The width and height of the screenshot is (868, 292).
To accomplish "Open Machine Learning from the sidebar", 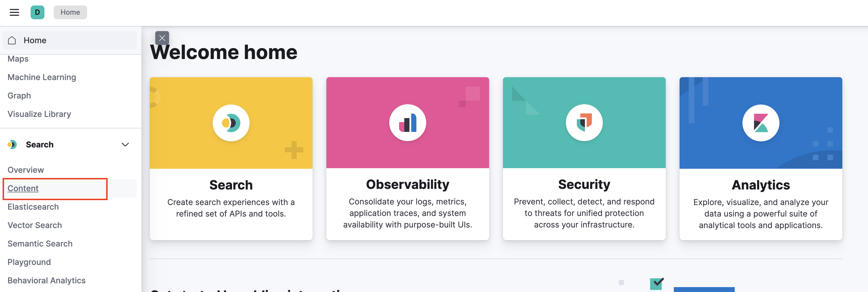I will click(x=42, y=77).
